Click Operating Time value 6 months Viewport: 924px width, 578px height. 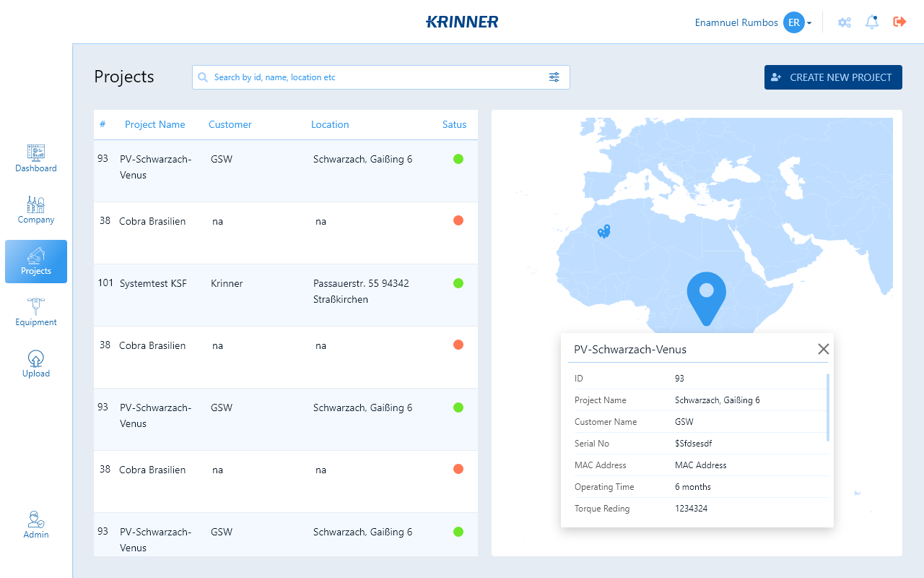point(693,487)
